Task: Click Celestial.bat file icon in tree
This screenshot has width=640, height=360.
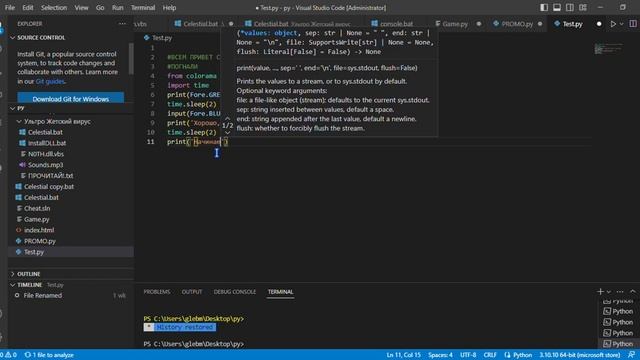Action: pyautogui.click(x=22, y=132)
